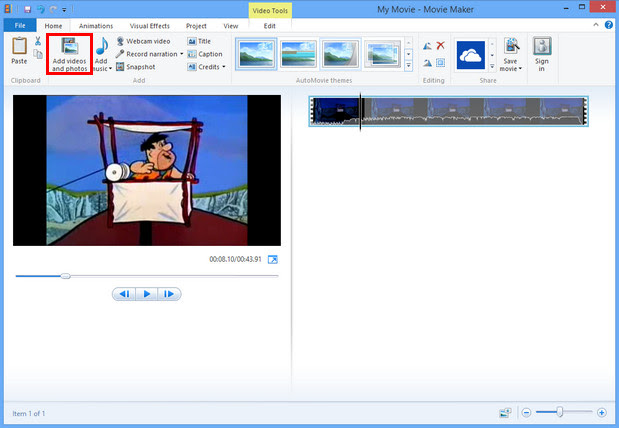
Task: Open the Add music dropdown arrow
Action: coord(110,68)
